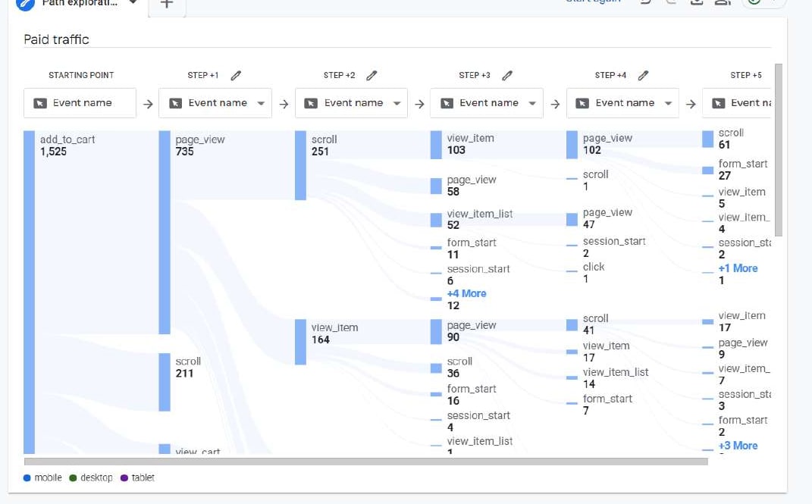Click the edit pencil next to STEP +4
Screen dimensions: 812x504
(643, 76)
